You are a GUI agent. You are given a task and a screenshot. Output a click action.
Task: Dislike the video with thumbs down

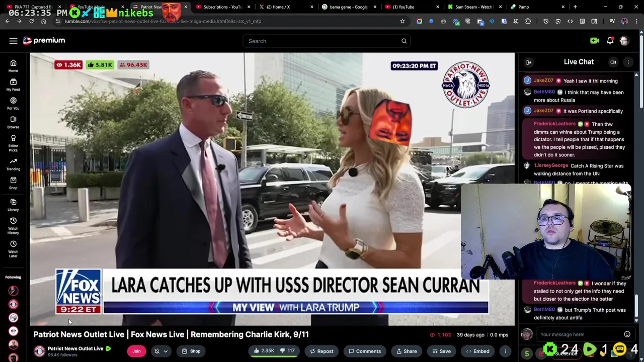(x=287, y=351)
